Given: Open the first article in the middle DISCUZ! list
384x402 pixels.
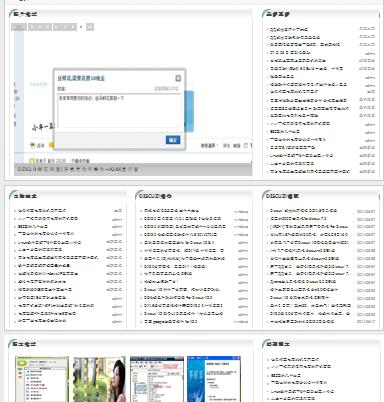Looking at the screenshot, I should click(171, 211).
